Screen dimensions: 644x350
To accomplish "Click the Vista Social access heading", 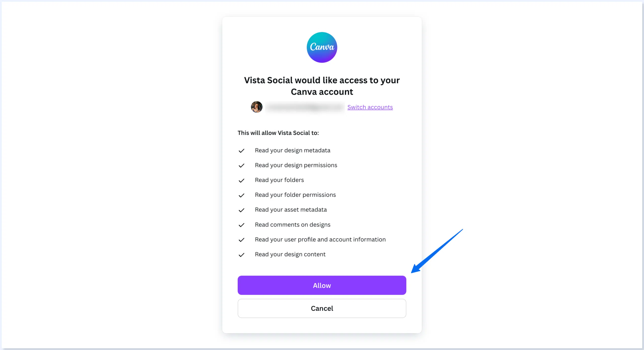I will point(322,86).
